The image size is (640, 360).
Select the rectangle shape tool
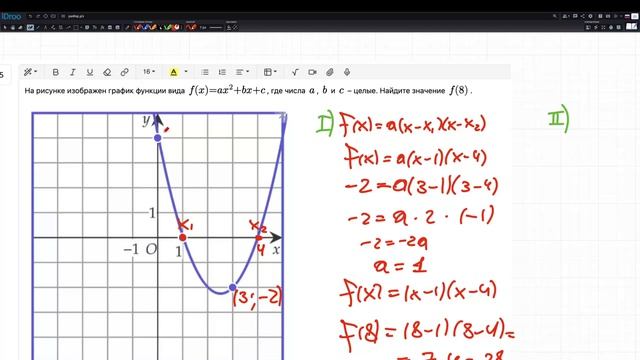(x=76, y=27)
